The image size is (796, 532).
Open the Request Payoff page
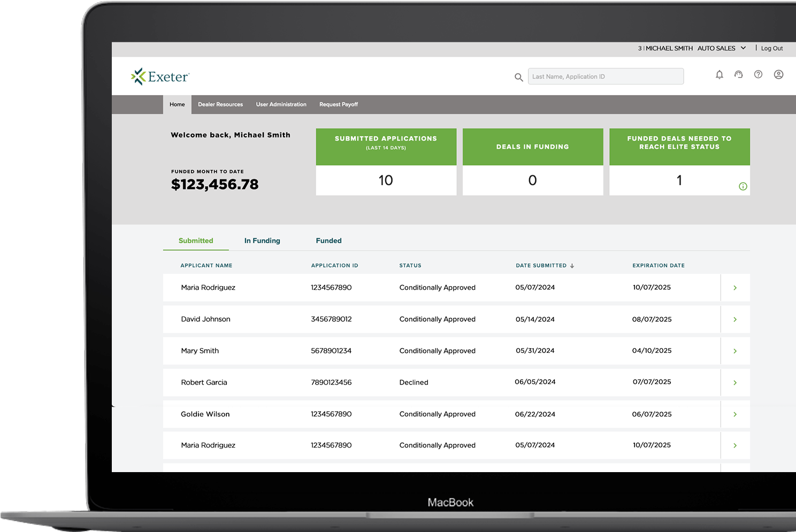click(338, 104)
